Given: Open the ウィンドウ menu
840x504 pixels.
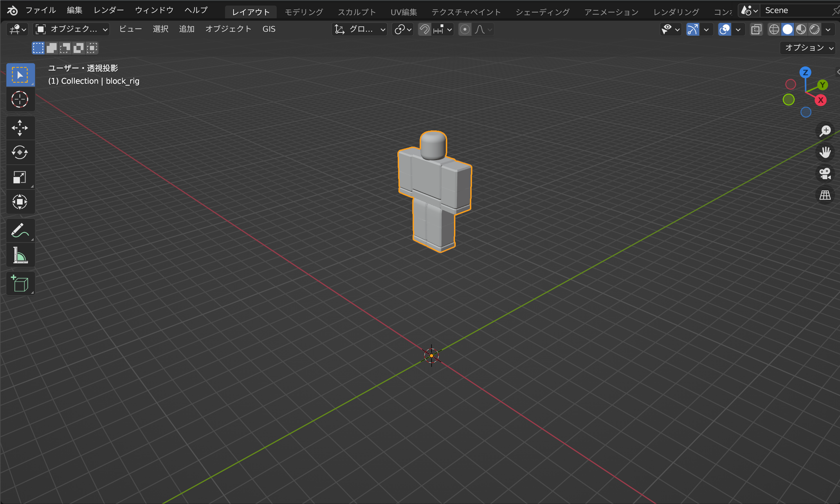Looking at the screenshot, I should tap(154, 10).
